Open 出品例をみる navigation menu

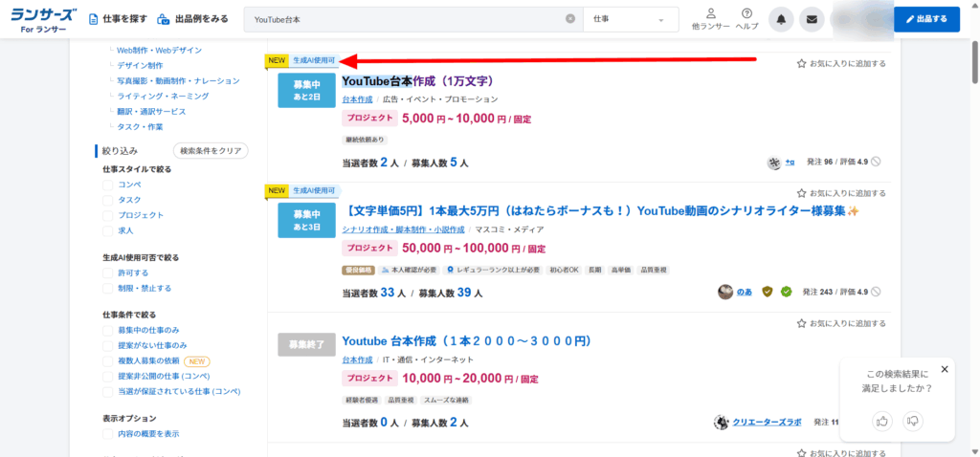tap(192, 19)
